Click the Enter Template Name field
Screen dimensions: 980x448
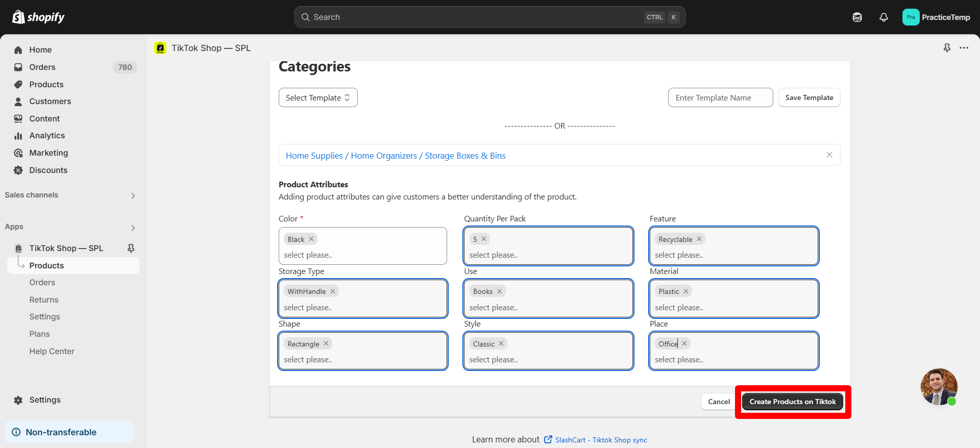coord(720,97)
